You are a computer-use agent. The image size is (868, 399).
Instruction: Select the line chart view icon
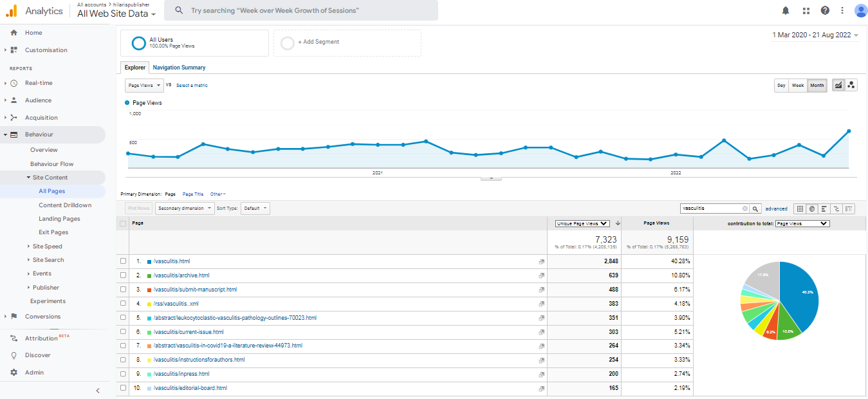(838, 85)
